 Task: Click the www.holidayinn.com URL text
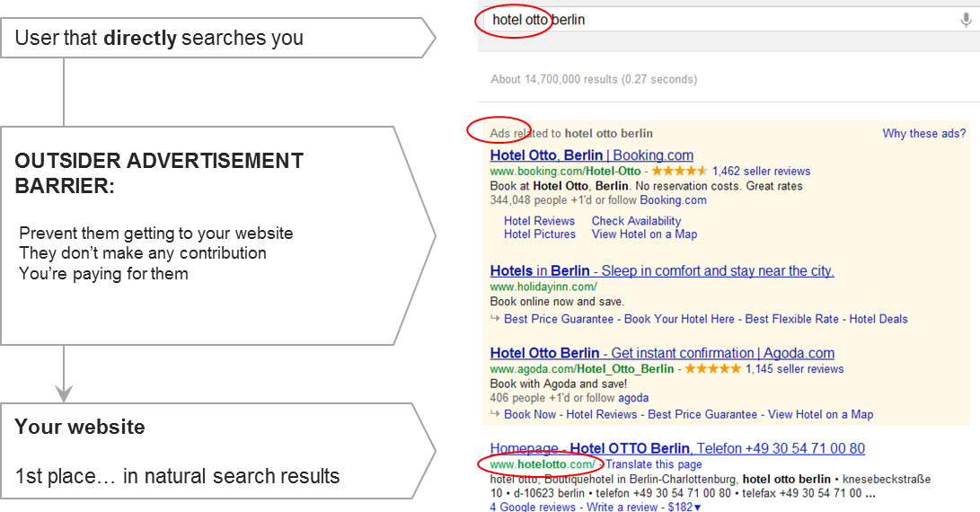coord(543,287)
